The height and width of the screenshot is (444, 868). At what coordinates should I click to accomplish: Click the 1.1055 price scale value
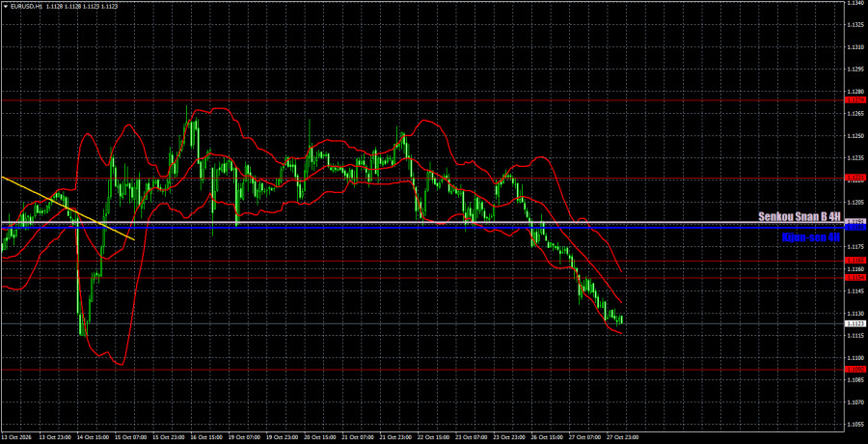855,424
